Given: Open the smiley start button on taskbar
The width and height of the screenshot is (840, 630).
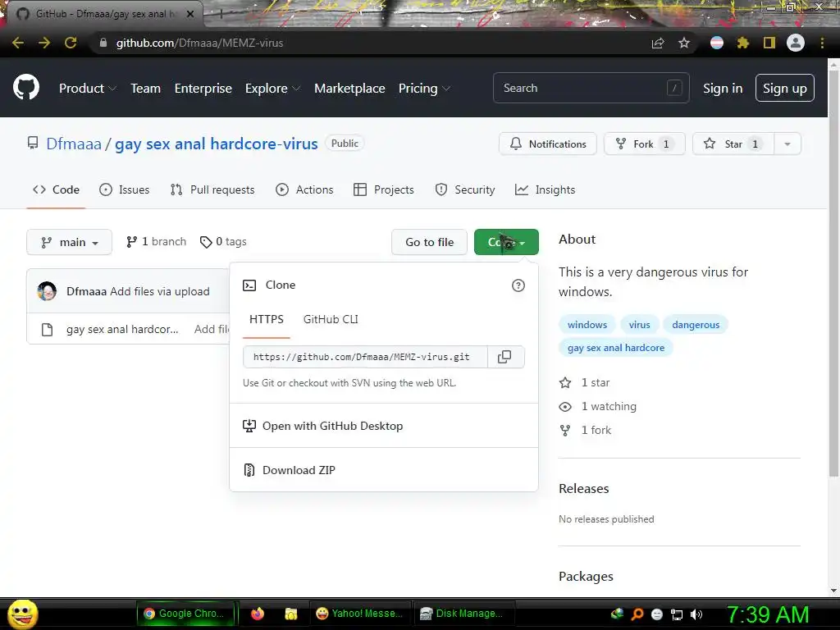Looking at the screenshot, I should [x=22, y=614].
